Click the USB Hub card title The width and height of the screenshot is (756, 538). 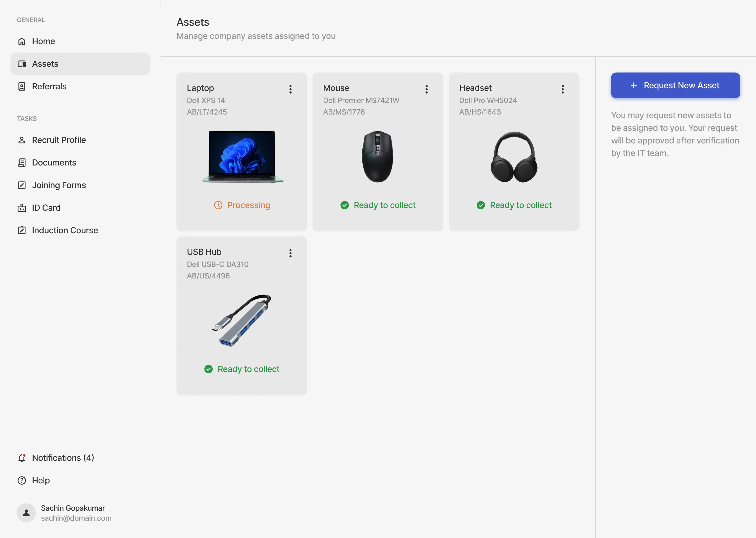(204, 252)
